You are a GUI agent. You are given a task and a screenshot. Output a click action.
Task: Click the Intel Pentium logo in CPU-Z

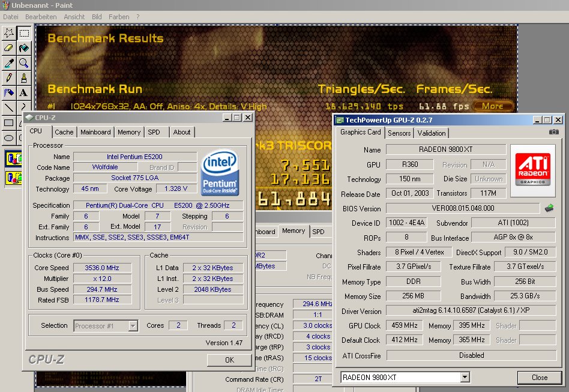click(220, 173)
